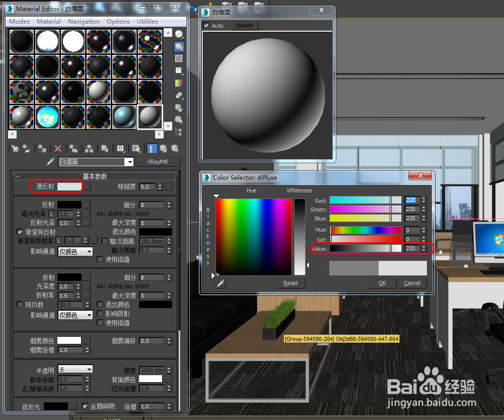The image size is (504, 420).
Task: Pick material from object with eyedropper
Action: [50, 162]
